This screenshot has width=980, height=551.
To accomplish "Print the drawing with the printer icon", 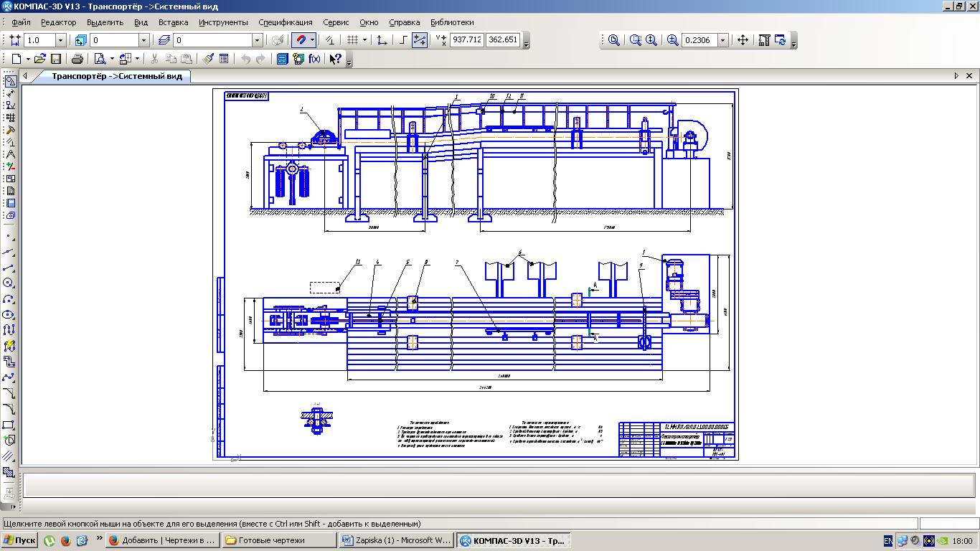I will pyautogui.click(x=77, y=59).
